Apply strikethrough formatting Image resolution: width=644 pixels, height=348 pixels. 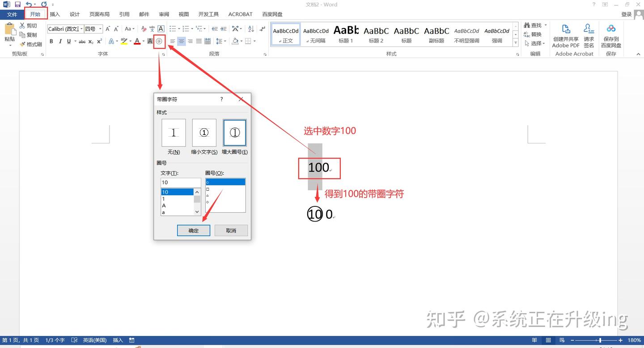pos(82,41)
